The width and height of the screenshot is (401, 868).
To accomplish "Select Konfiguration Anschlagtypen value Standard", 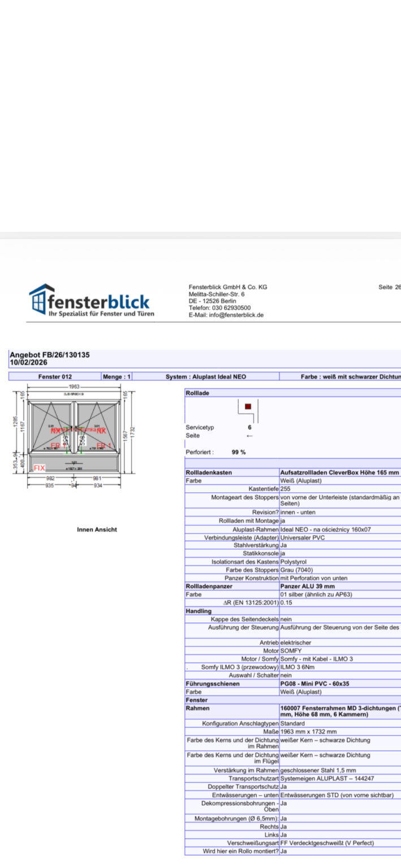I will 293,723.
